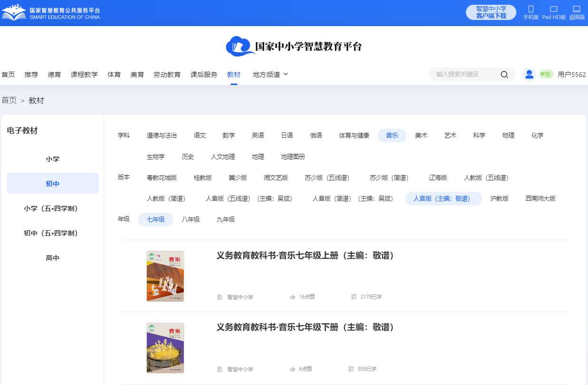
Task: Choose 美术 subject filter
Action: pyautogui.click(x=421, y=135)
